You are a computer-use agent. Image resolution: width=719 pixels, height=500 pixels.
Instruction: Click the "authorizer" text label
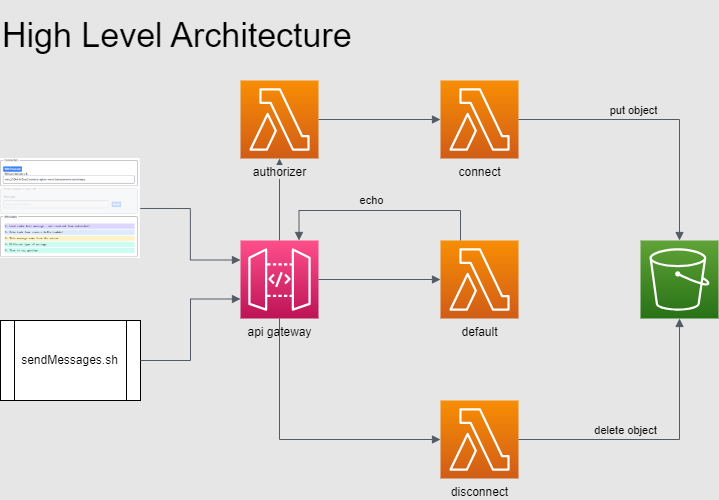tap(279, 172)
